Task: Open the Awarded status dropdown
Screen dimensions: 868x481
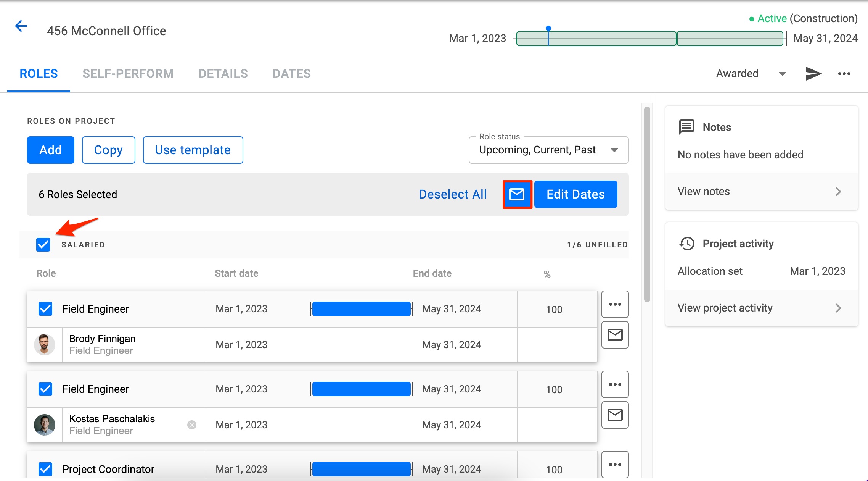Action: pos(781,73)
